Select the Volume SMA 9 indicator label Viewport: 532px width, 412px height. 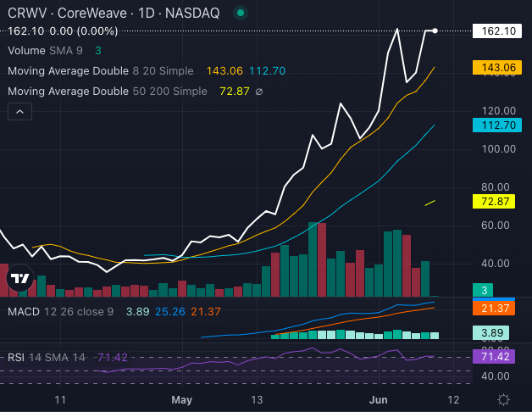pos(45,51)
